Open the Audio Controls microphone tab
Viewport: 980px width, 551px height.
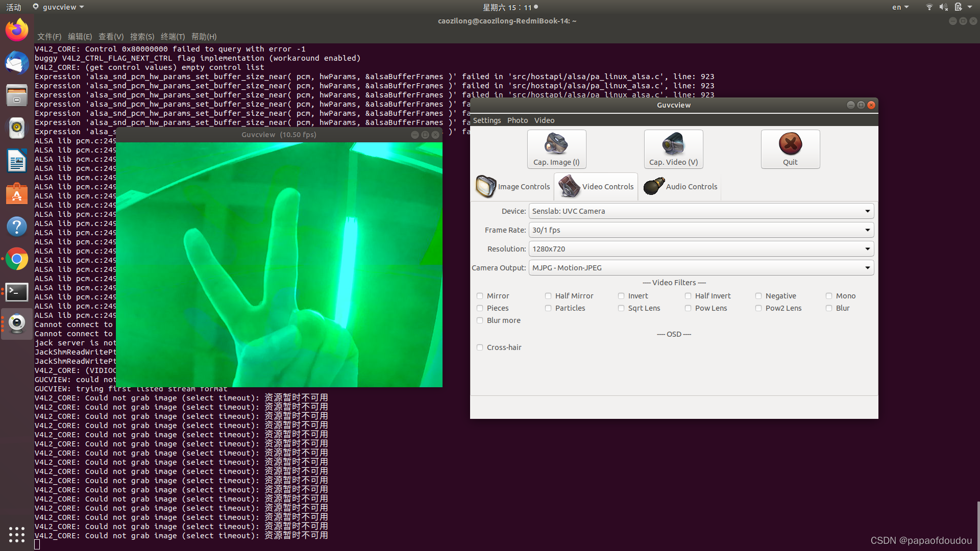[x=681, y=187]
